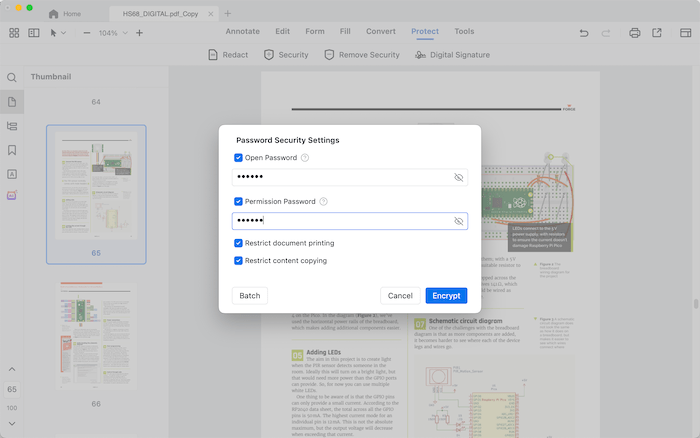Viewport: 700px width, 438px height.
Task: Uncheck Restrict document printing
Action: click(238, 243)
